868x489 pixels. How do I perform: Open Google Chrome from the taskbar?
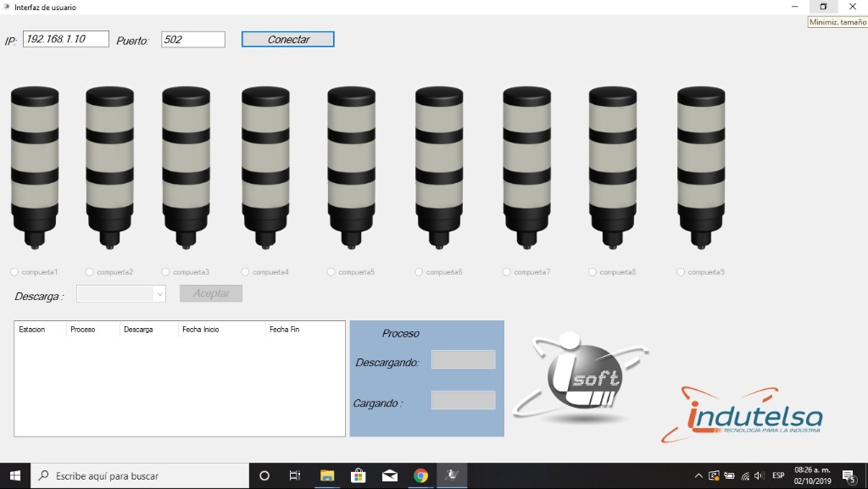[420, 475]
